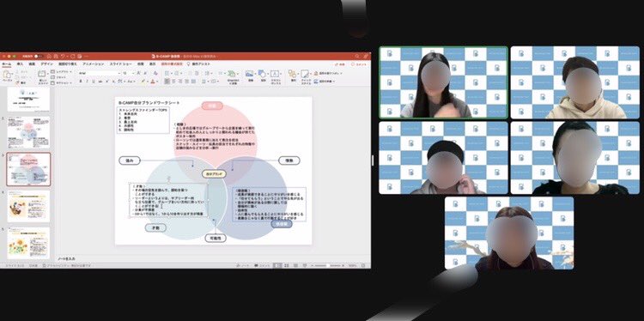644x321 pixels.
Task: Click the Save icon in title bar
Action: [57, 56]
